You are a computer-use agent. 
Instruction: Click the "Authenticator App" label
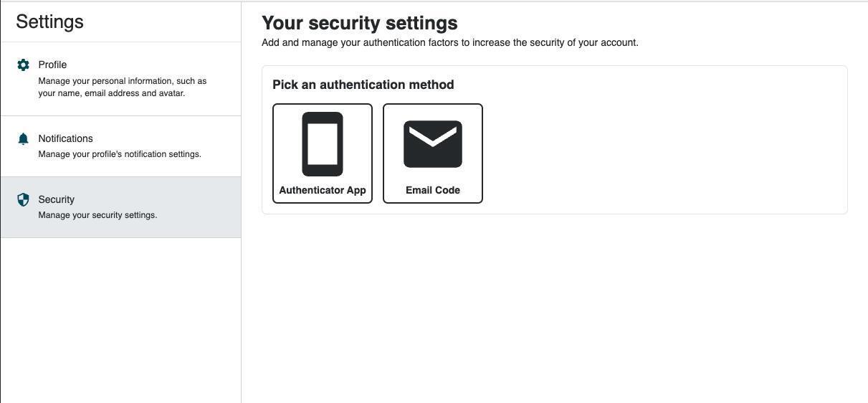coord(323,190)
